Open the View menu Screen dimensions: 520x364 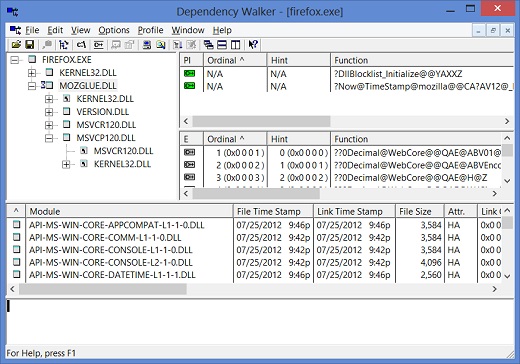80,30
